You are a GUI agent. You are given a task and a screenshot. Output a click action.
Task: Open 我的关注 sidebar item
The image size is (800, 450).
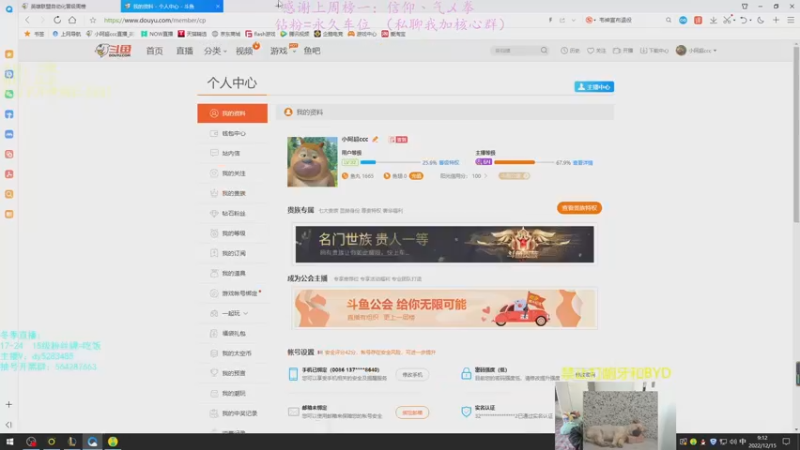[232, 173]
